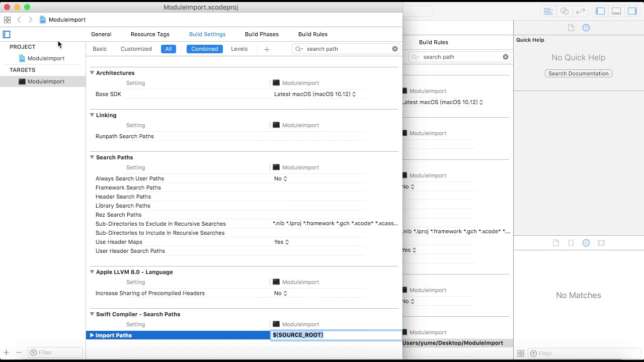Image resolution: width=644 pixels, height=362 pixels.
Task: Add a new target with the bottom plus
Action: point(7,352)
